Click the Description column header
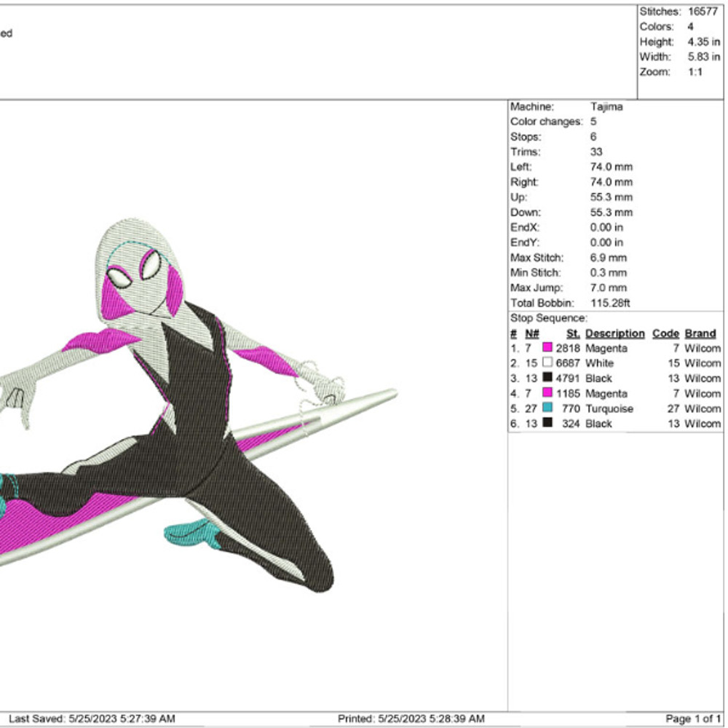The width and height of the screenshot is (728, 728). click(x=614, y=333)
